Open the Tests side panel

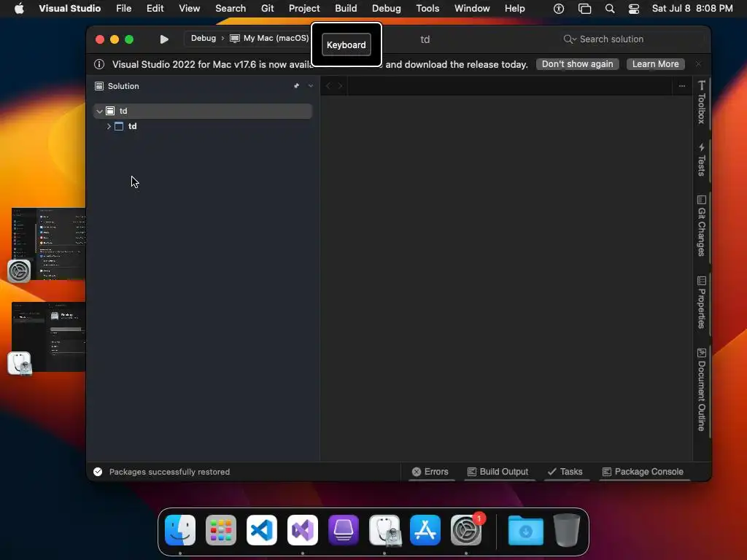(x=701, y=160)
